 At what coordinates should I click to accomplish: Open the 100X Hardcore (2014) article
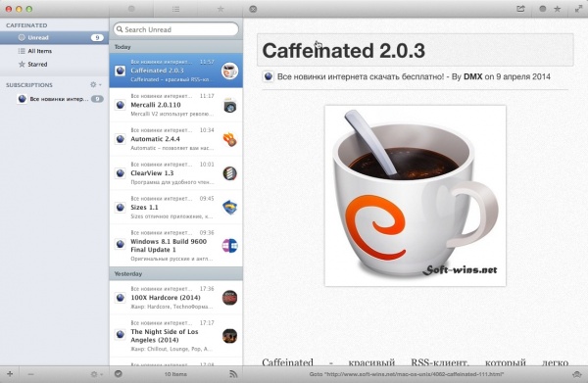pos(175,298)
